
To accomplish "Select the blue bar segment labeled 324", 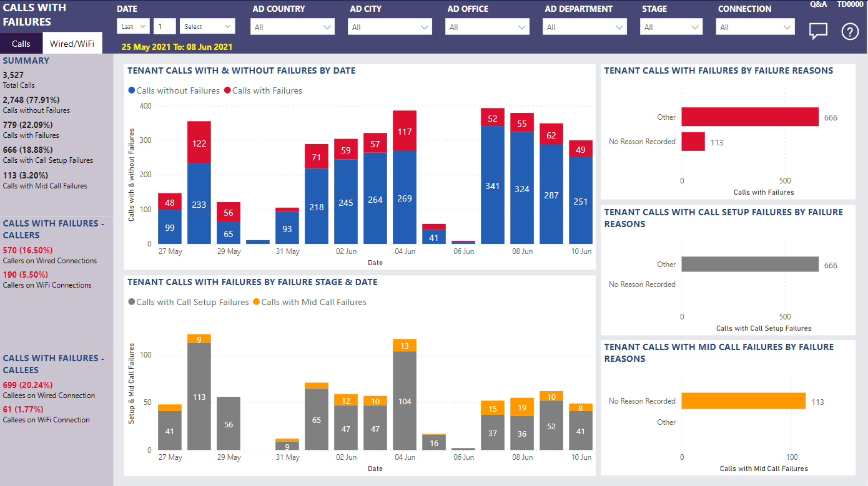I will [x=522, y=188].
